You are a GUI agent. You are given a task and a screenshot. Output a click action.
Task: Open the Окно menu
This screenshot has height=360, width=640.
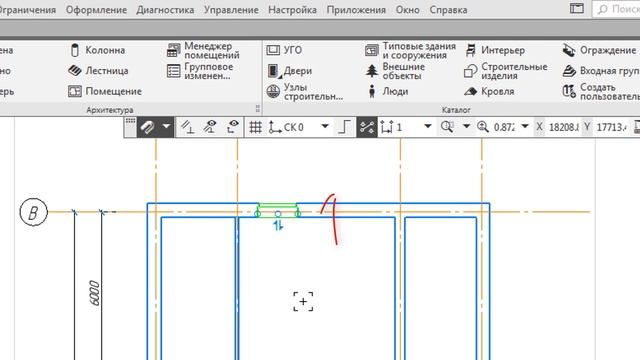(407, 9)
